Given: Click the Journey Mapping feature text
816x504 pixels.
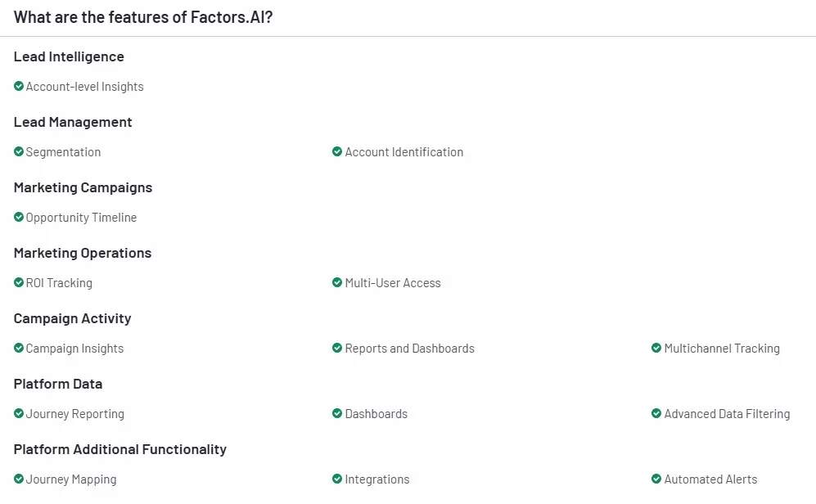Looking at the screenshot, I should pyautogui.click(x=71, y=479).
